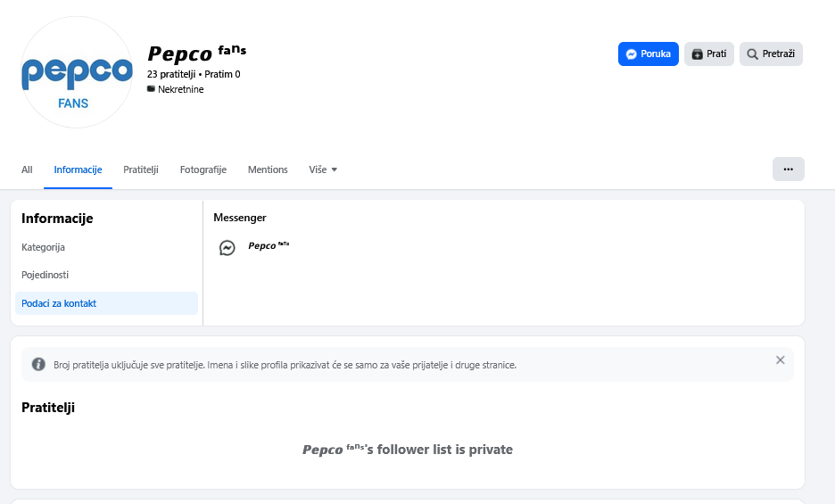The width and height of the screenshot is (835, 504).
Task: Send a message with Poruka button
Action: click(x=649, y=54)
